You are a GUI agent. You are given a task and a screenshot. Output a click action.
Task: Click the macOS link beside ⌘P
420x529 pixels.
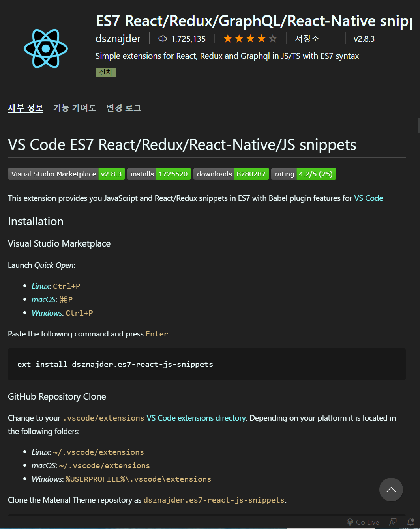(x=43, y=299)
